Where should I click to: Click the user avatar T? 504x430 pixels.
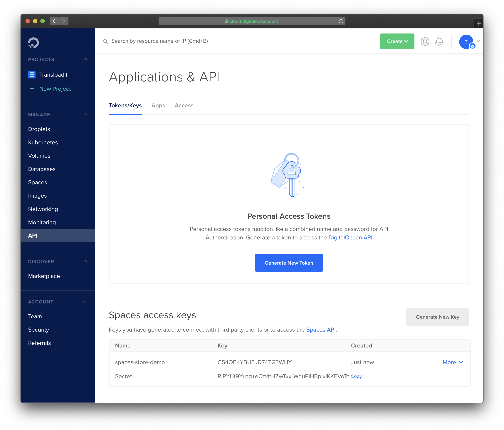466,42
